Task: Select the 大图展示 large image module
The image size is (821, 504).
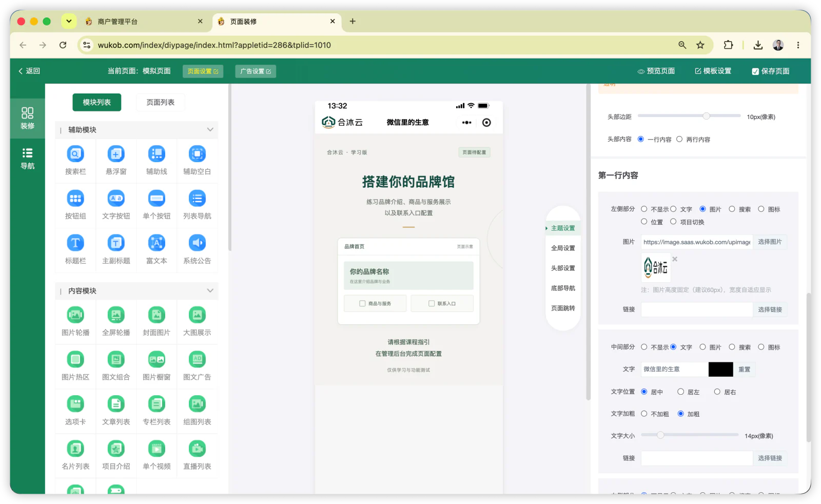Action: [197, 322]
